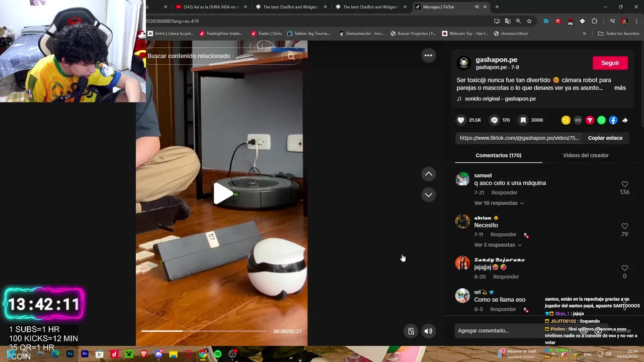This screenshot has width=644, height=362.
Task: Open "Tekken Tag Tourna..." bookmark
Action: (308, 34)
